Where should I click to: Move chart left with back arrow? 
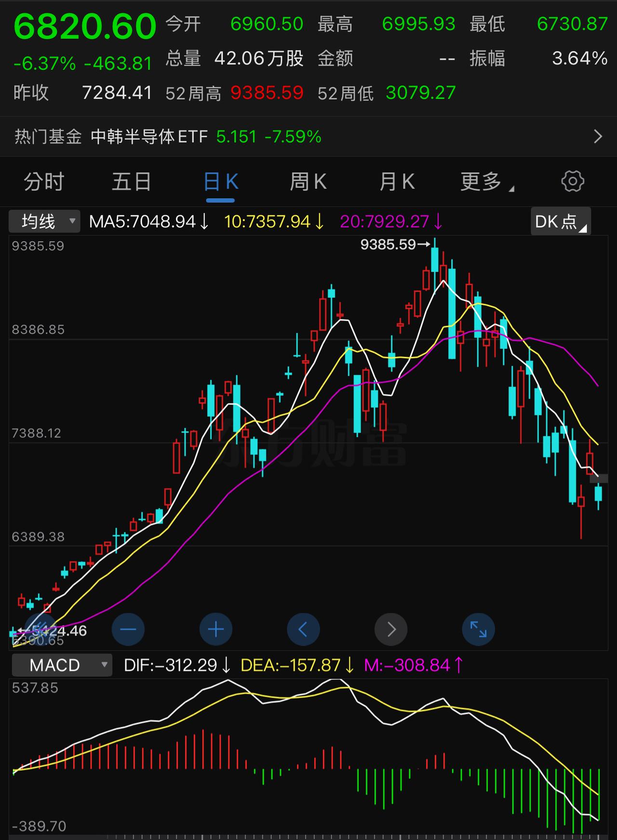(x=303, y=629)
